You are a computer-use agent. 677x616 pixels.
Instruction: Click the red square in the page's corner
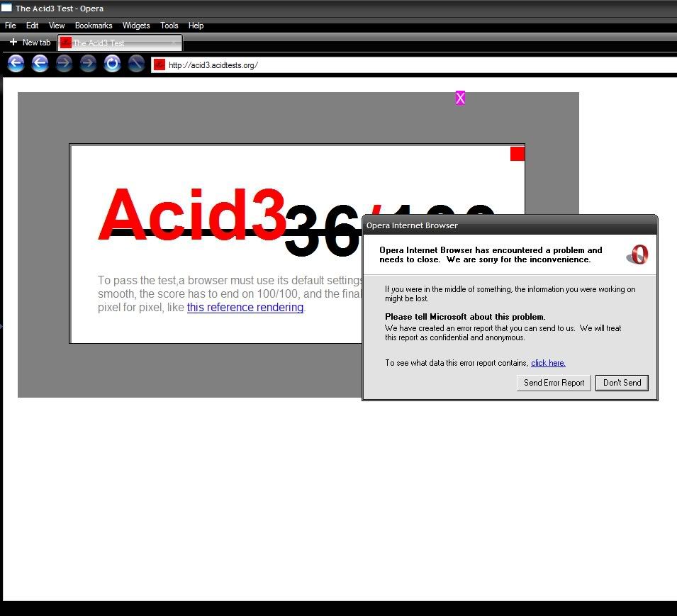click(x=517, y=154)
